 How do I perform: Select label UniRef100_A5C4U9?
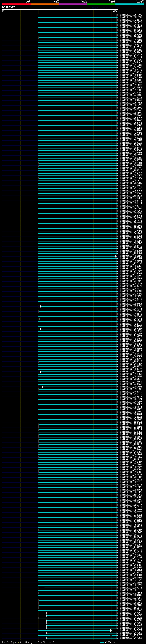tap(131, 259)
